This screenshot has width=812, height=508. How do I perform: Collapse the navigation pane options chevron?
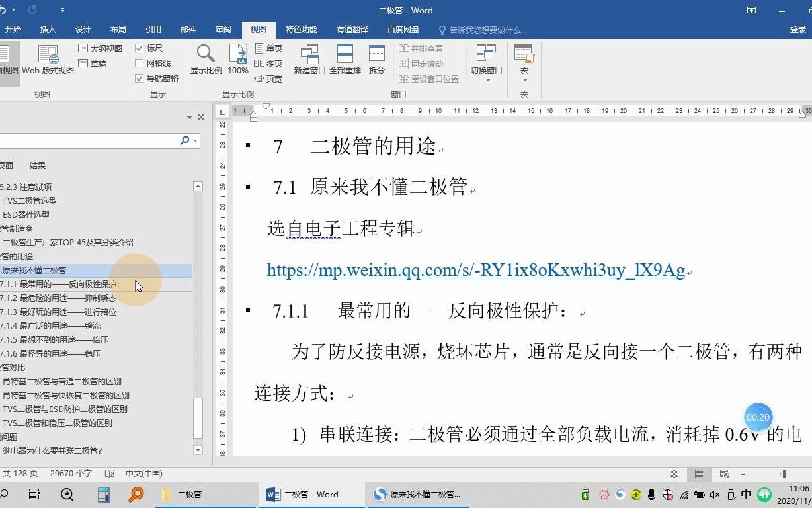pos(189,116)
